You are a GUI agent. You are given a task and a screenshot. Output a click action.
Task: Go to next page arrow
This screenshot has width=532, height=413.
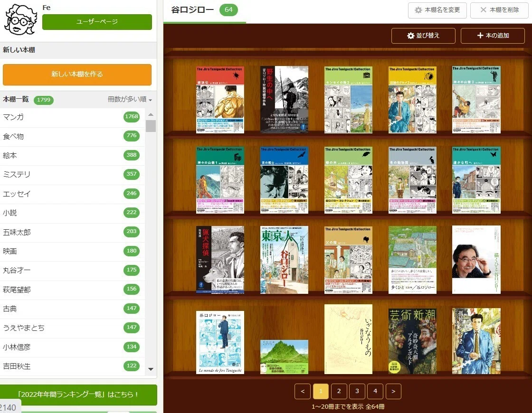(393, 391)
